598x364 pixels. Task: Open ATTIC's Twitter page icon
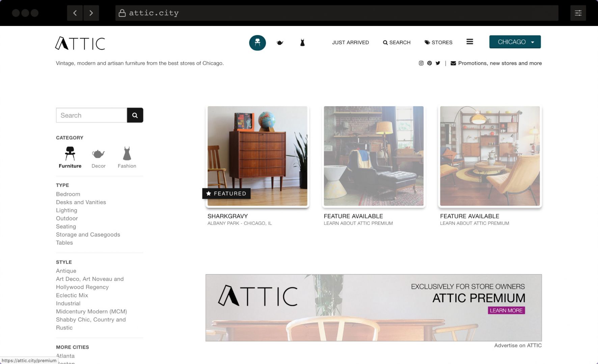pyautogui.click(x=438, y=63)
